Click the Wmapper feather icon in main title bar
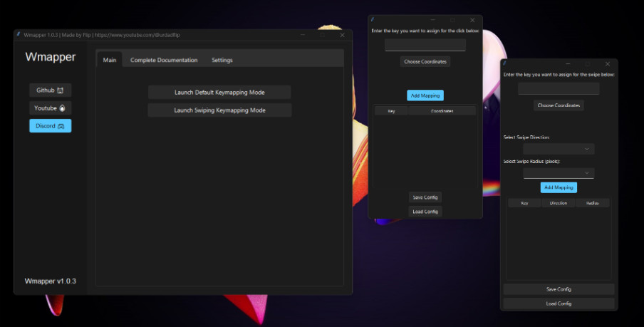Screen dimensions: 644x327 click(19, 35)
